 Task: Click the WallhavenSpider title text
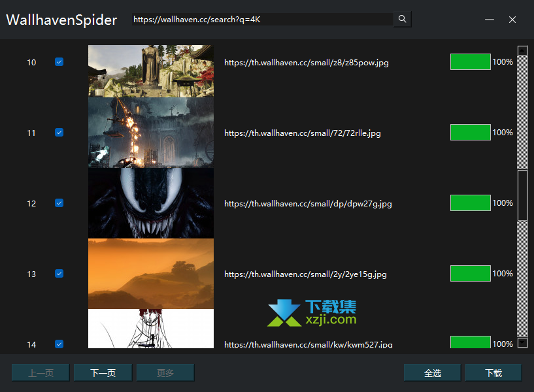[x=61, y=20]
